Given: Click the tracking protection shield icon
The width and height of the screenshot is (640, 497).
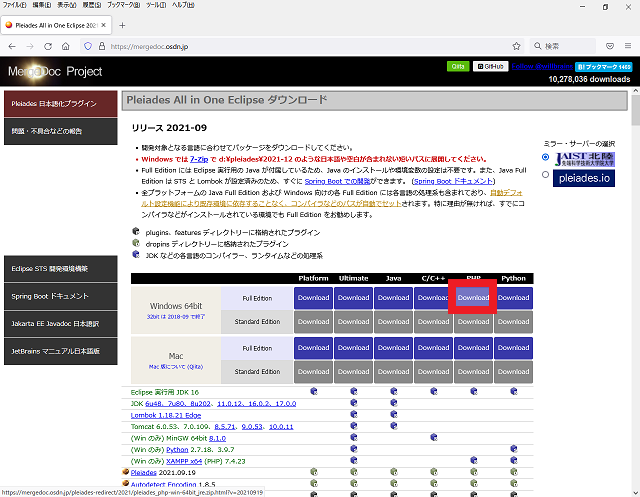Looking at the screenshot, I should point(88,47).
